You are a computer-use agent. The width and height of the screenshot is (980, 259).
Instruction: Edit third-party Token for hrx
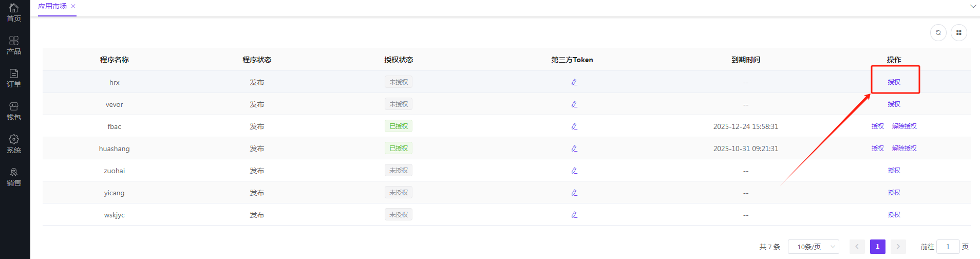(574, 82)
